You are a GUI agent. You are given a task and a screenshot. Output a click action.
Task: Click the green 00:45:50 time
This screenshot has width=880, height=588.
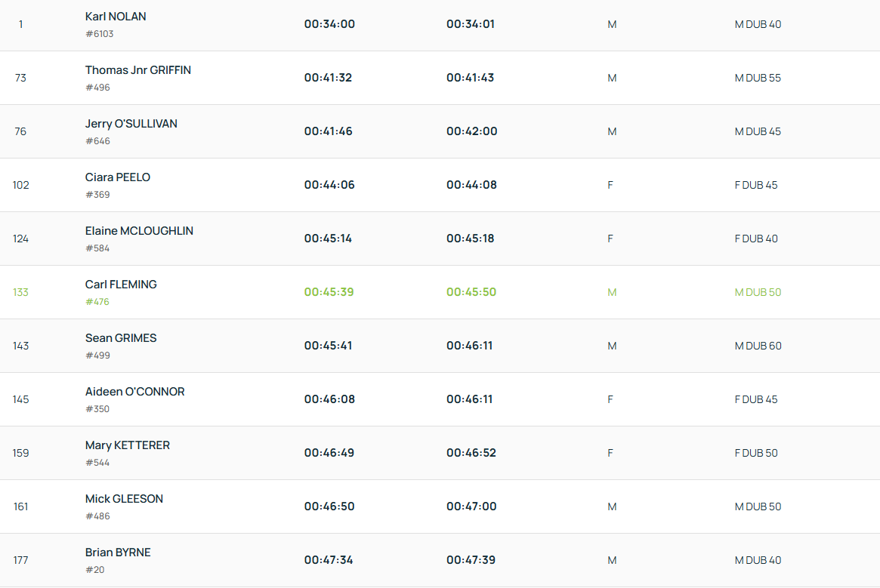click(x=471, y=292)
